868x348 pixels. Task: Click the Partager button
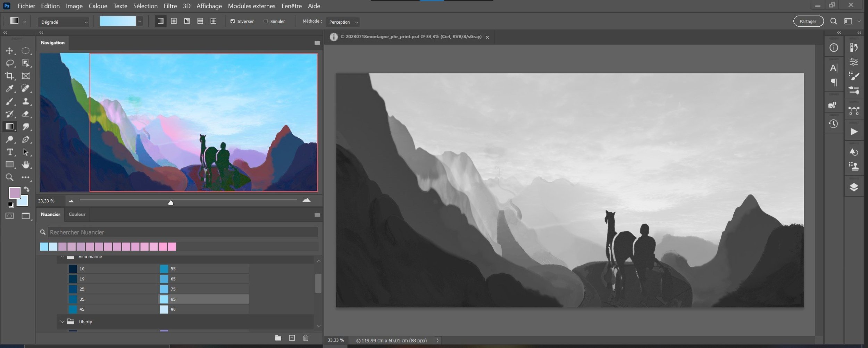click(808, 22)
